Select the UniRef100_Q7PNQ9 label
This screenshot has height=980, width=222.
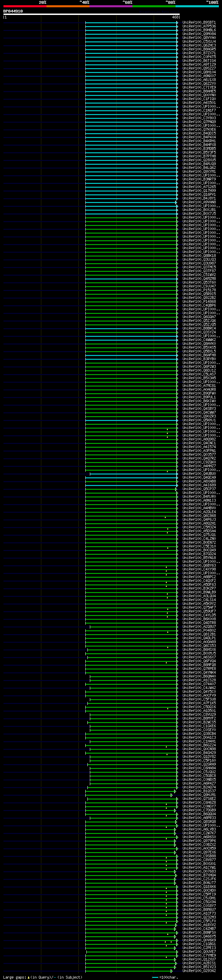(x=199, y=122)
